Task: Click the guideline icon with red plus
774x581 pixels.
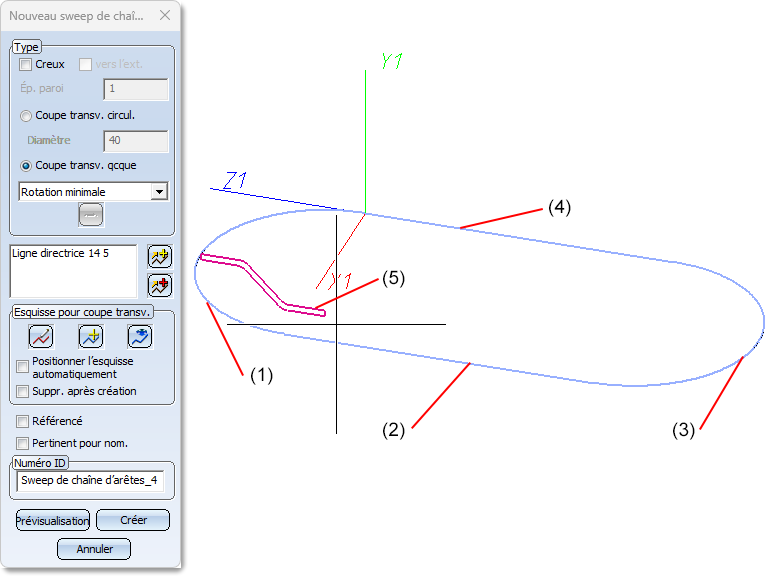Action: click(x=160, y=286)
